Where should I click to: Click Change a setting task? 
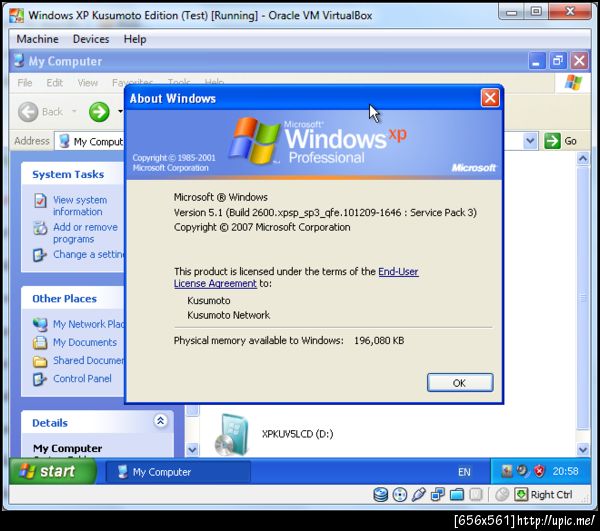[x=89, y=254]
